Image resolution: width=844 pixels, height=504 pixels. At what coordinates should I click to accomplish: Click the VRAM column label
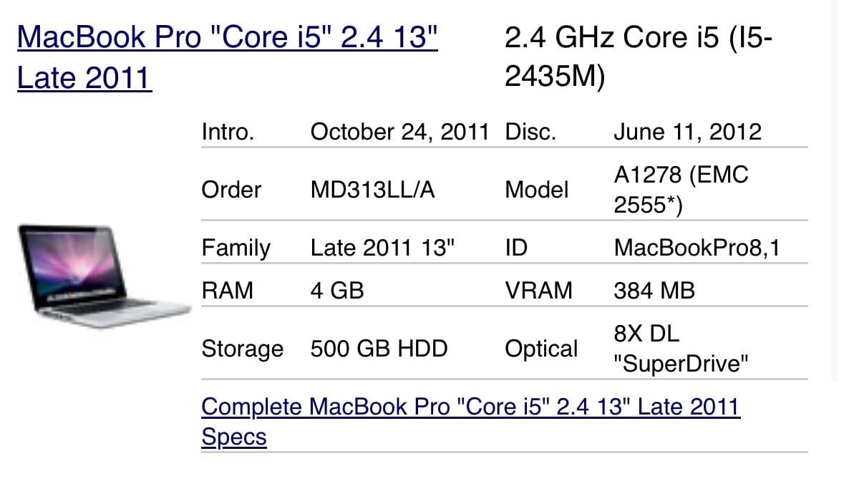click(538, 291)
